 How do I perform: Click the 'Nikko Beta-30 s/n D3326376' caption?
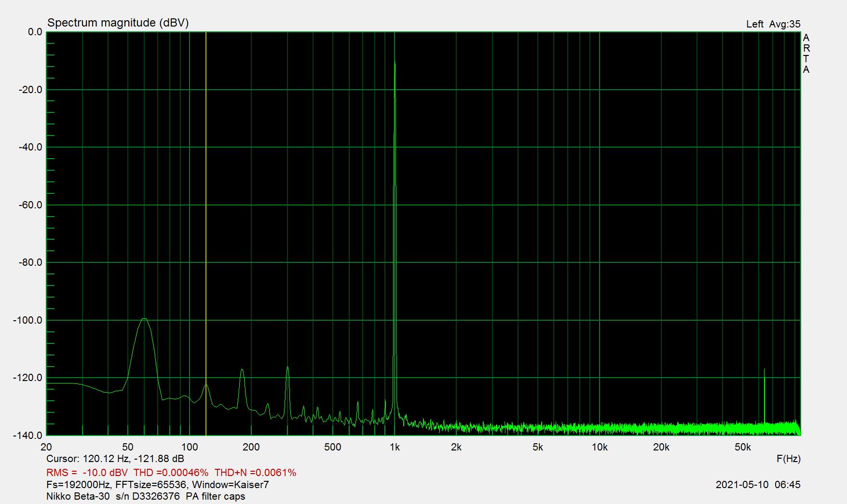(113, 496)
